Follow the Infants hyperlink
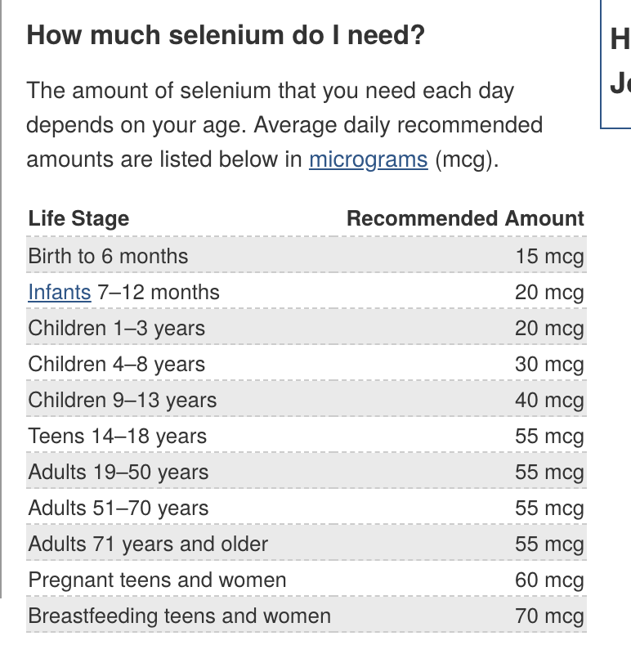631x672 pixels. [x=59, y=293]
